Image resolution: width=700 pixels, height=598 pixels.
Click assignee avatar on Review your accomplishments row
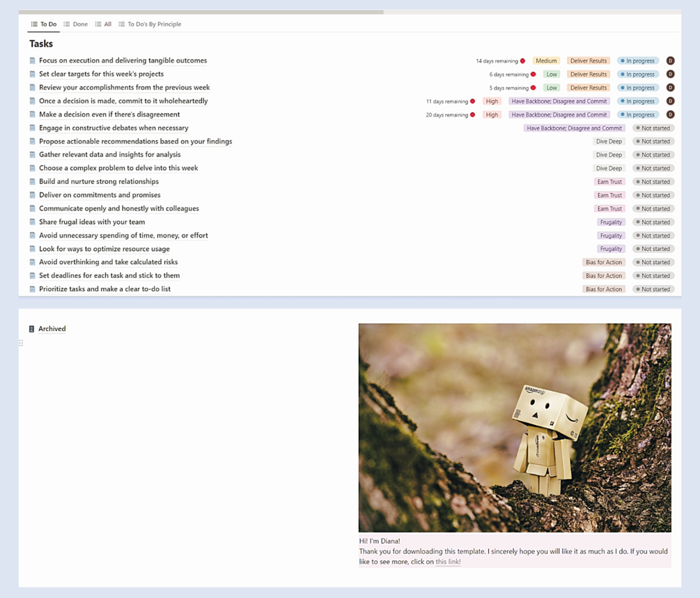click(670, 88)
